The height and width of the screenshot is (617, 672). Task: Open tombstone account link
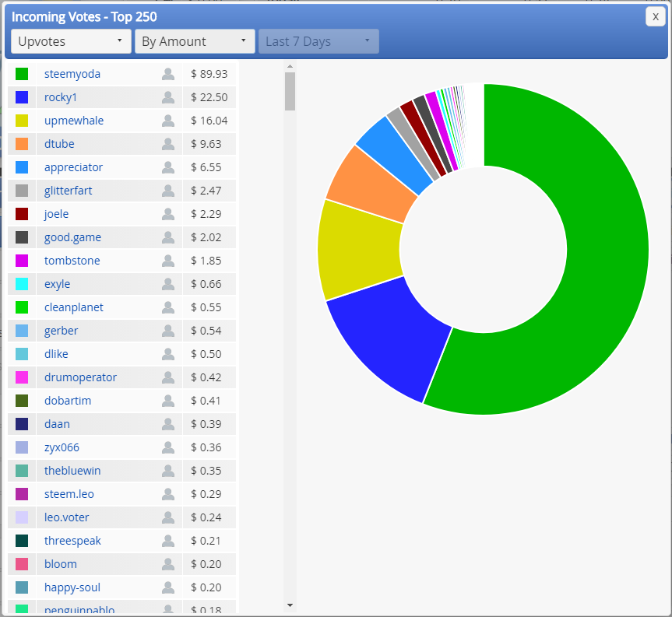click(72, 261)
